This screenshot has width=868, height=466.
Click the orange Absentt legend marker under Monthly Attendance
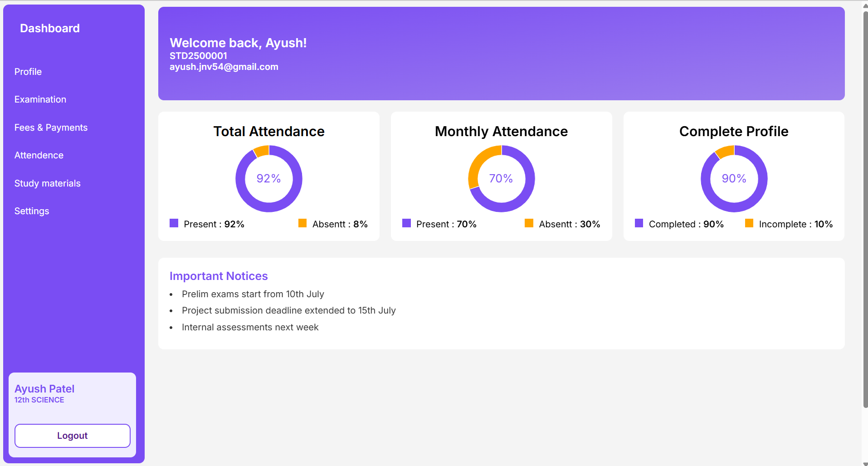[x=529, y=223]
